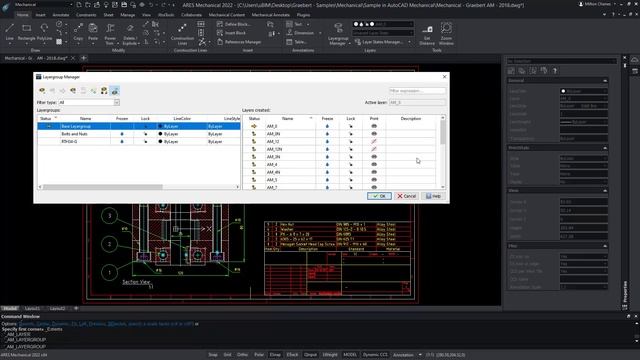Click the no-print icon for layer AM_12
The height and width of the screenshot is (360, 640).
click(x=374, y=141)
